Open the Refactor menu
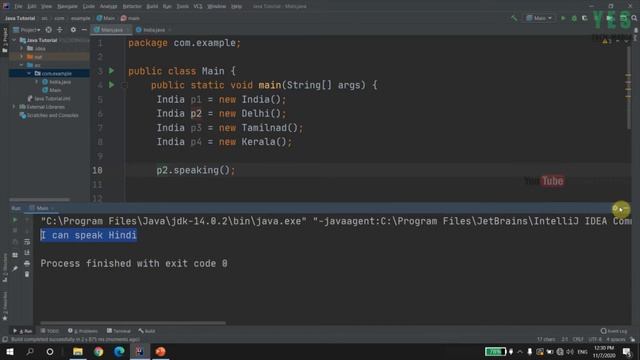Image resolution: width=640 pixels, height=360 pixels. [x=132, y=6]
